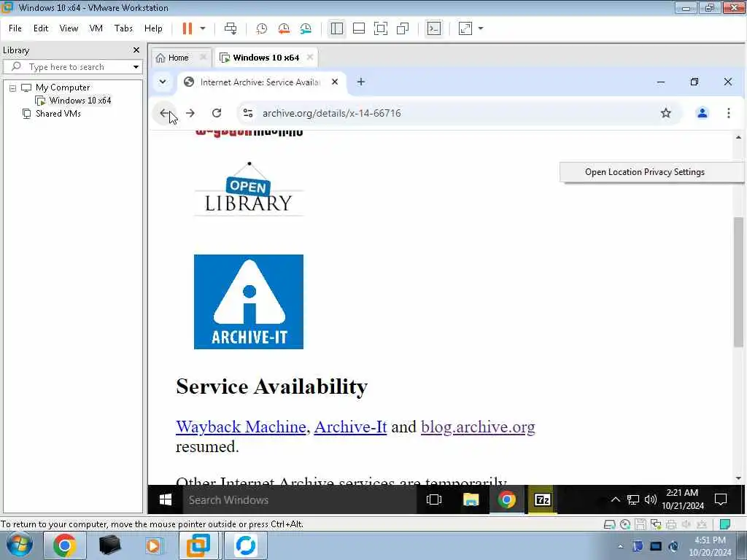The height and width of the screenshot is (560, 747).
Task: Collapse the My Computer tree node
Action: tap(13, 88)
